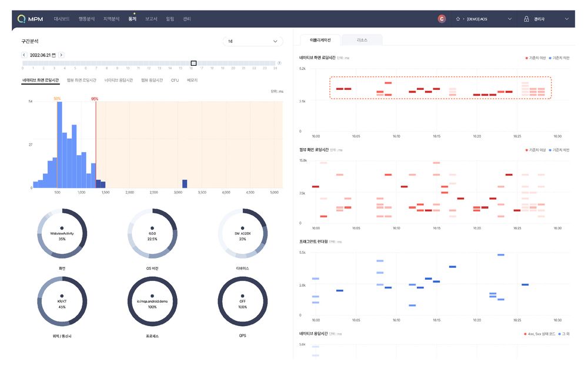Toggle 기준치 이상 legend in 네이티브 화면 chart
Screen dimensions: 588x369
[x=537, y=58]
